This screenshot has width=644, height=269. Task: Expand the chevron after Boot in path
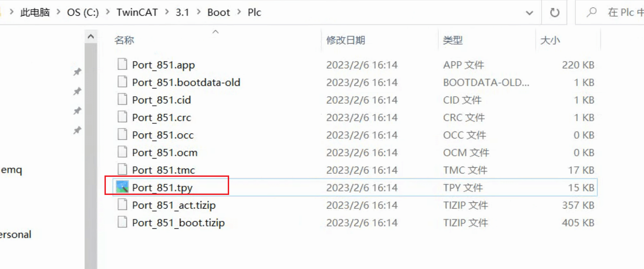pyautogui.click(x=239, y=12)
